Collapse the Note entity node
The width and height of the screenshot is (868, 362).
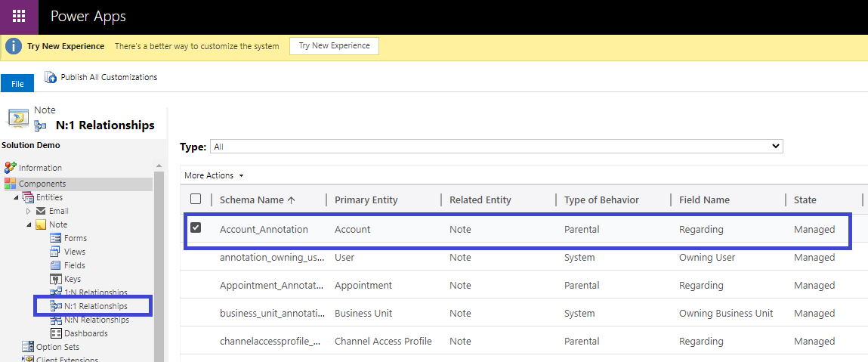click(x=29, y=224)
